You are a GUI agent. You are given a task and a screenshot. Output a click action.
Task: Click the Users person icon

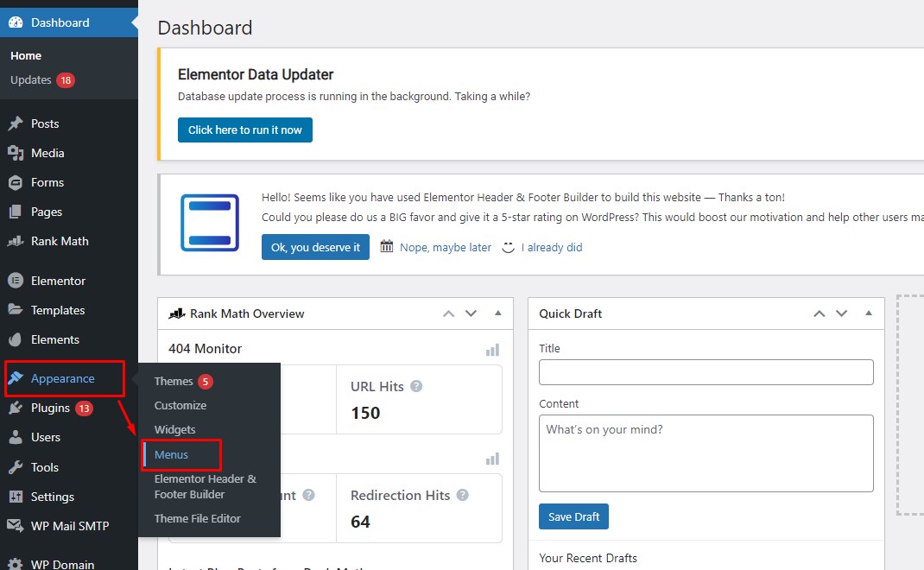pyautogui.click(x=16, y=437)
